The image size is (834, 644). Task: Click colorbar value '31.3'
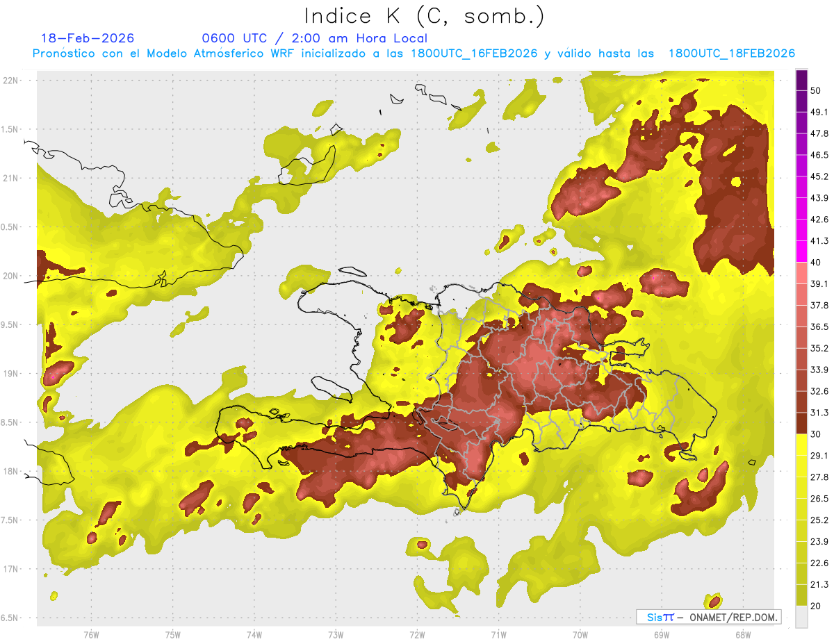click(x=819, y=413)
